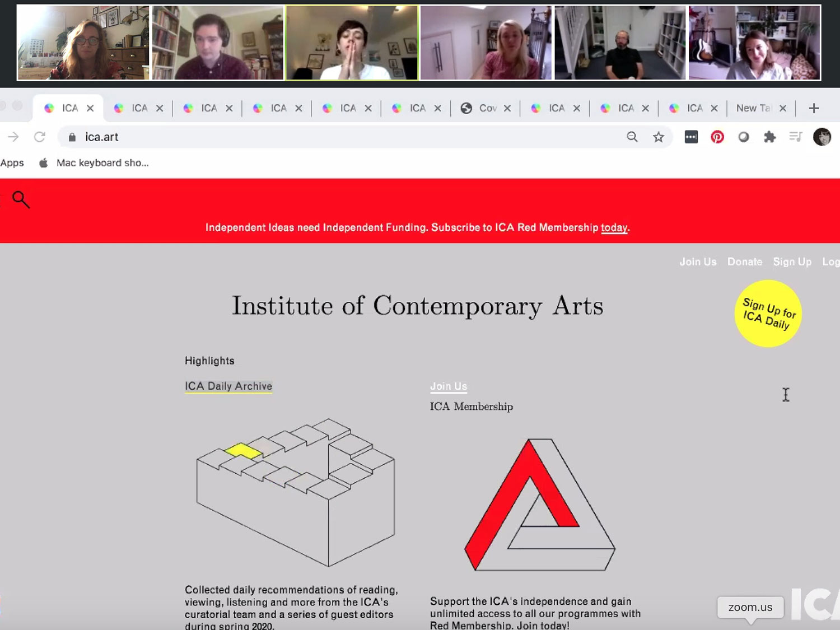Click the search magnifier on the red ICA banner
The image size is (840, 630).
tap(21, 199)
